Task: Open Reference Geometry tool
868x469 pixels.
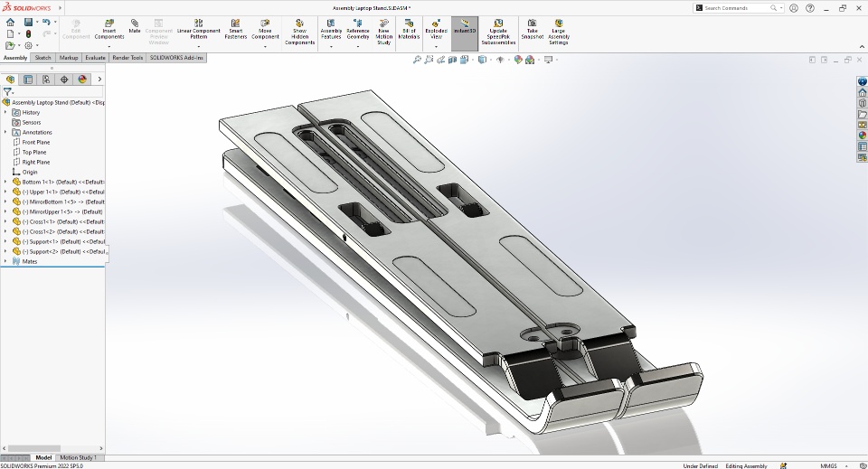Action: tap(358, 29)
